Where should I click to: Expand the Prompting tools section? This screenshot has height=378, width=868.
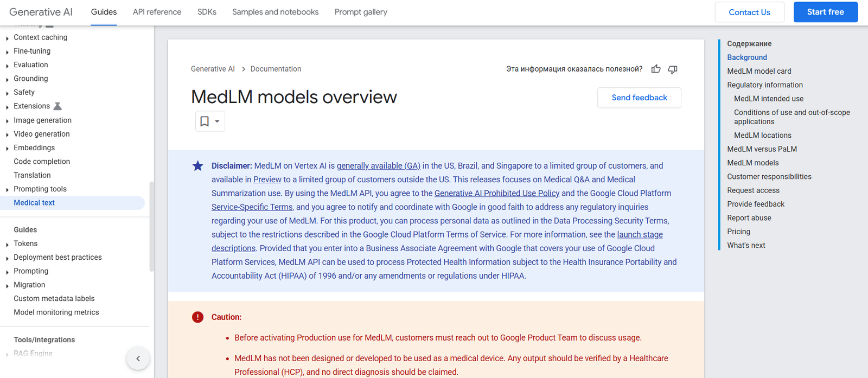tap(7, 190)
